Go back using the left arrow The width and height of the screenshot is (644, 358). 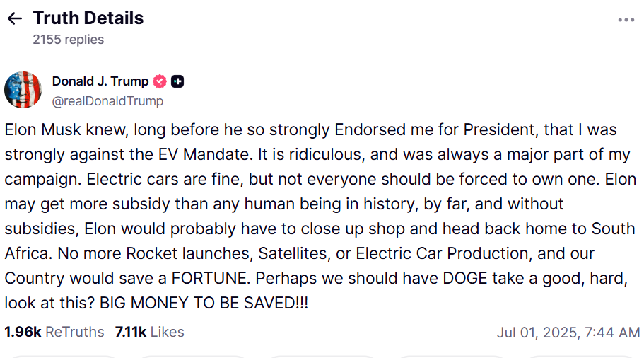click(14, 19)
